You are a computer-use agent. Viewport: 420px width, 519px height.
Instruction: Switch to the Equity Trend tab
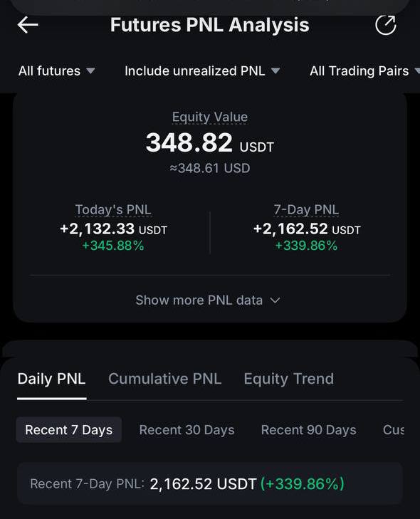(x=288, y=379)
